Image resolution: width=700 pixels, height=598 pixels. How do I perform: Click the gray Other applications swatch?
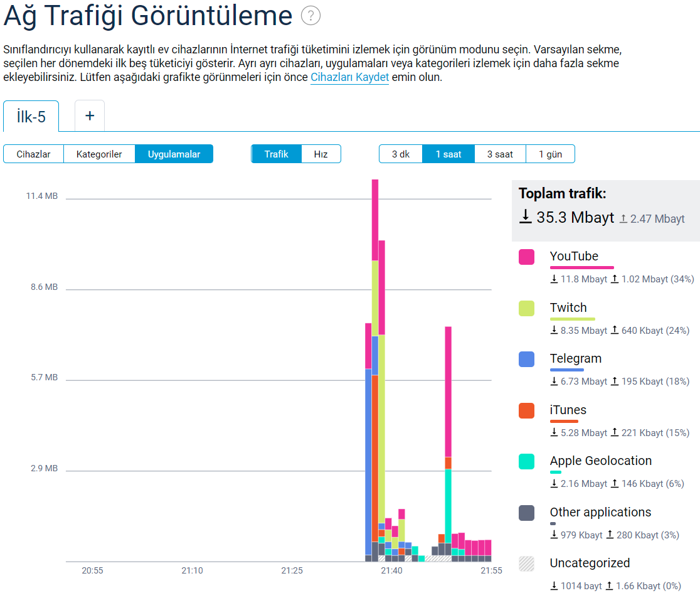pos(526,513)
